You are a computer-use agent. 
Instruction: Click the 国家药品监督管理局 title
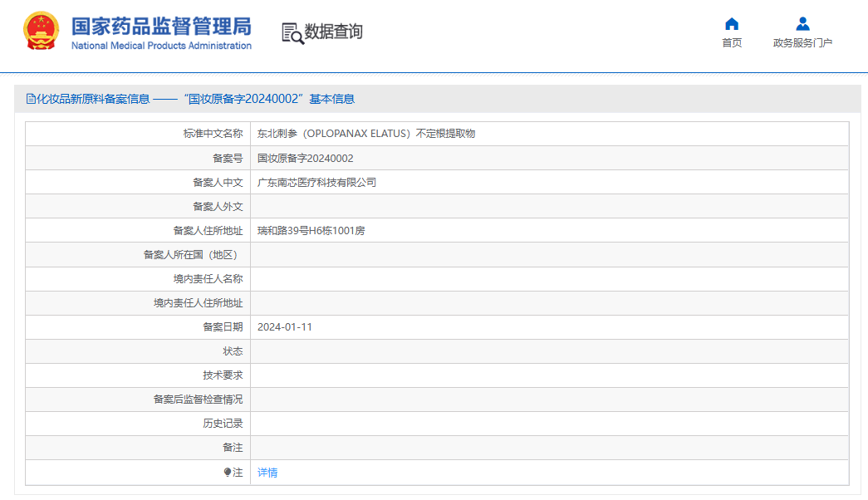[162, 26]
